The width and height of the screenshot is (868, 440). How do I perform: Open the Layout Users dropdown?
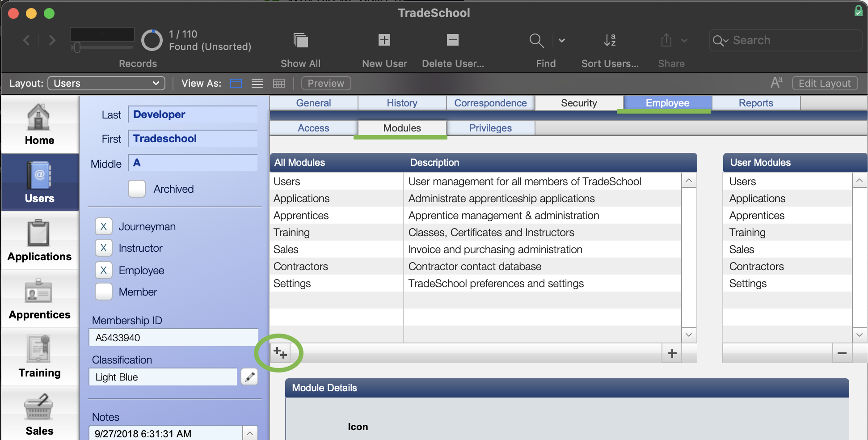[x=106, y=83]
